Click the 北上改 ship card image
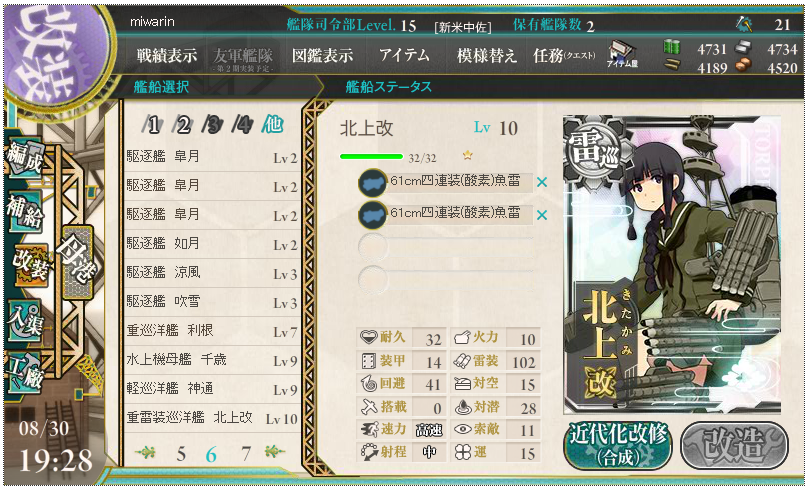Viewport: 809px width, 491px height. click(x=672, y=265)
